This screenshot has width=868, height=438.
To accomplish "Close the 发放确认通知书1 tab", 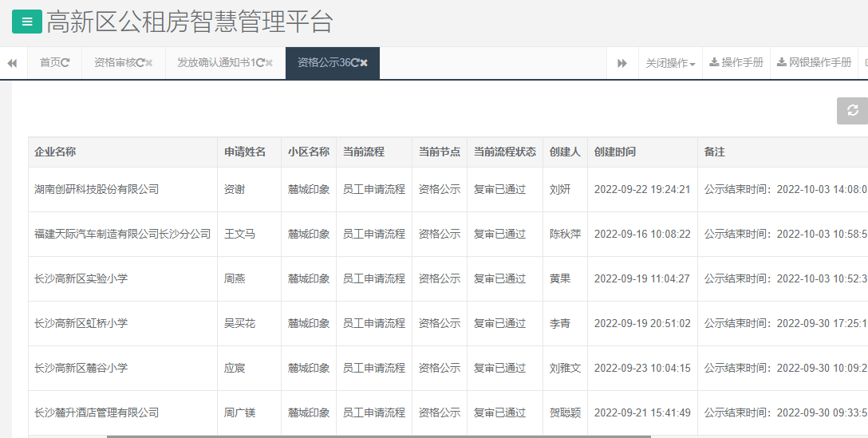I will [270, 63].
